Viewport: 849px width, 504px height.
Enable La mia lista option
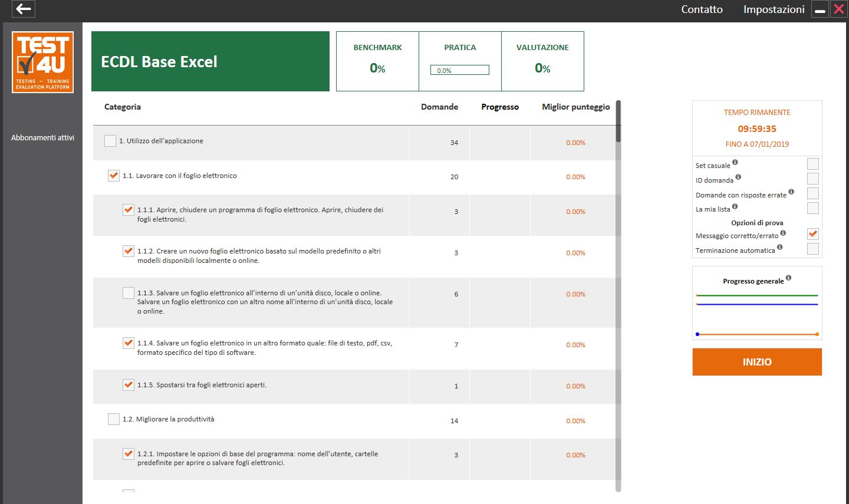813,208
